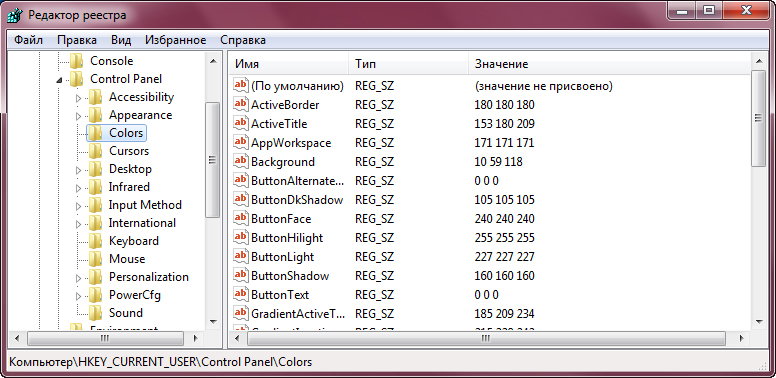Viewport: 776px width, 378px height.
Task: Click the registry path in status bar
Action: click(160, 362)
